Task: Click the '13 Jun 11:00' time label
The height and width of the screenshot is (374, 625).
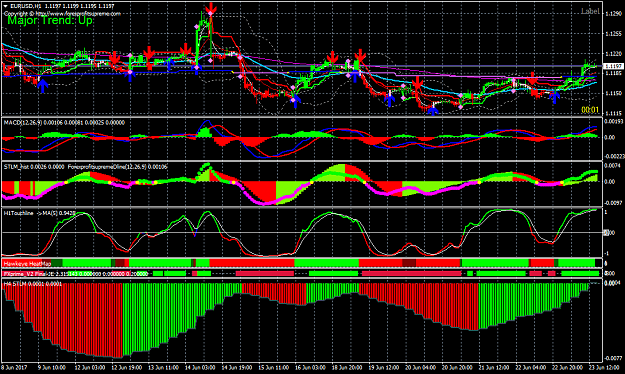Action: pyautogui.click(x=163, y=367)
